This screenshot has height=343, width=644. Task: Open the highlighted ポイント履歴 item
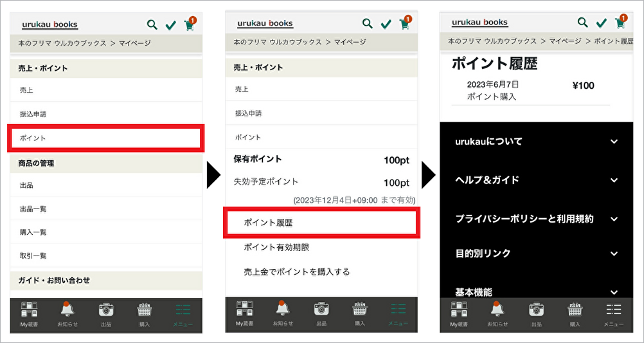coord(321,223)
